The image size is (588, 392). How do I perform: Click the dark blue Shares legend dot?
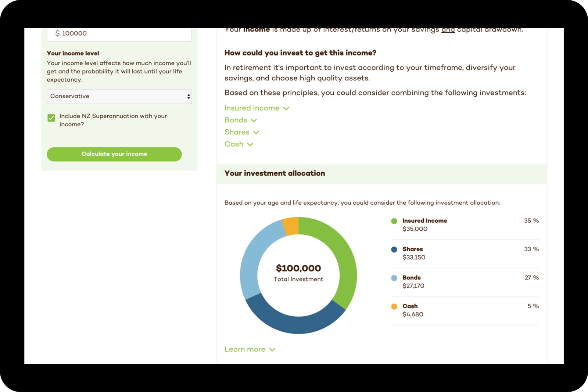click(x=394, y=249)
